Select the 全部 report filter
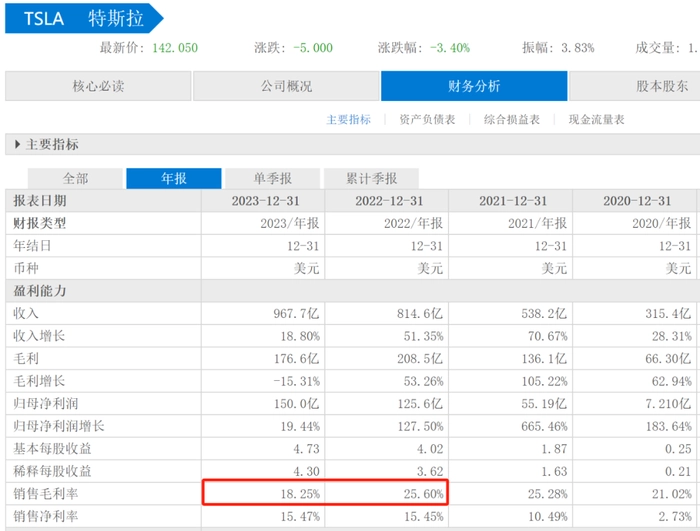 coord(76,179)
